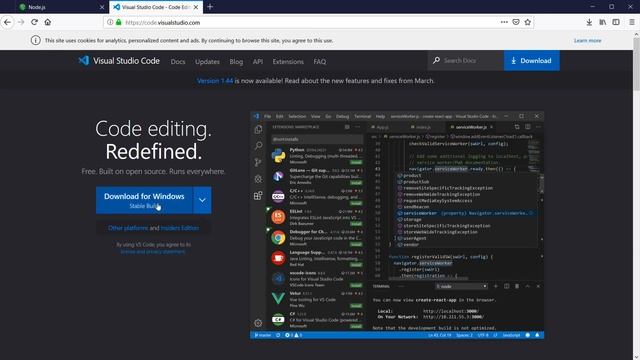
Task: Bookmark this page with the star
Action: pyautogui.click(x=528, y=22)
